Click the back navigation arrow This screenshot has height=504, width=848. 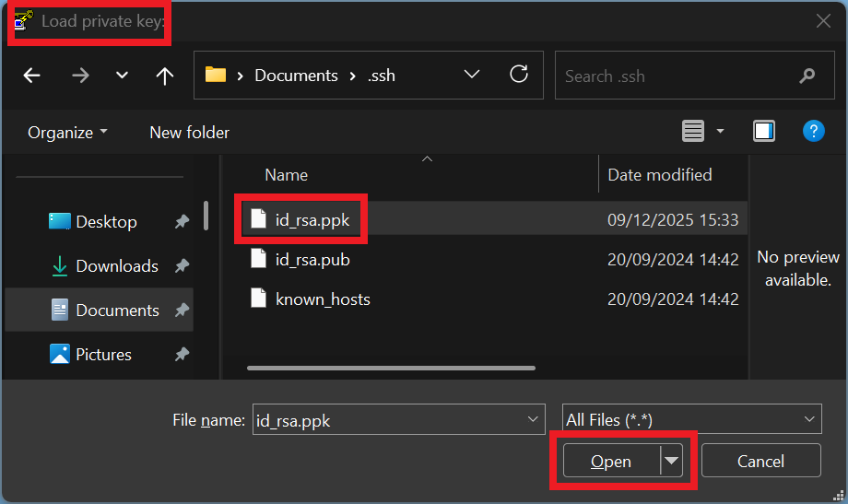32,76
